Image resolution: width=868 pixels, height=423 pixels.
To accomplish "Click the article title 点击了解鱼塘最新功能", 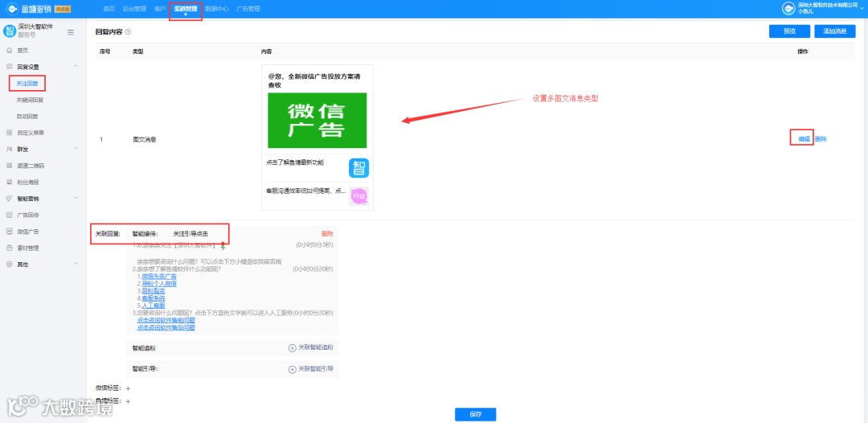I will (x=295, y=162).
